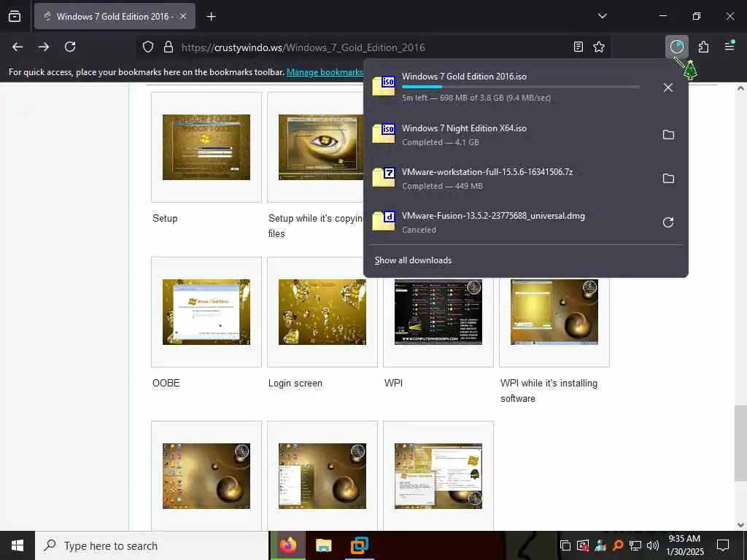
Task: Click the "Completed — 4.1 GB" status text
Action: tap(440, 142)
